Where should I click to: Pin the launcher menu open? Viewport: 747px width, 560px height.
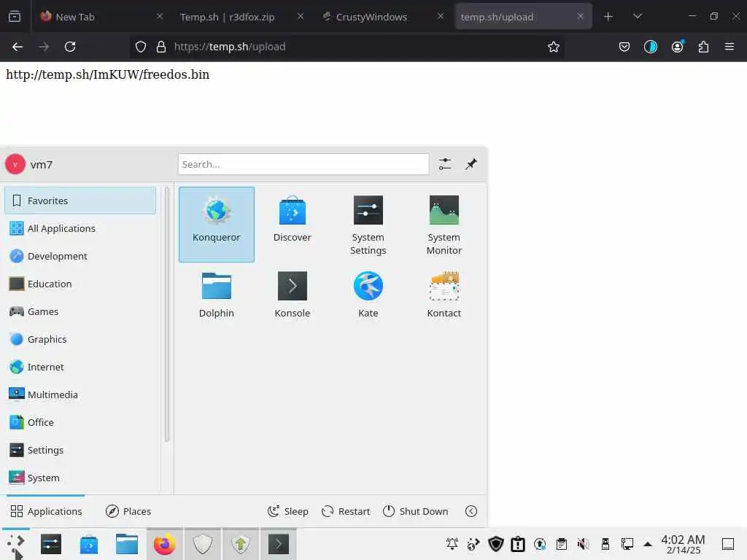(471, 164)
